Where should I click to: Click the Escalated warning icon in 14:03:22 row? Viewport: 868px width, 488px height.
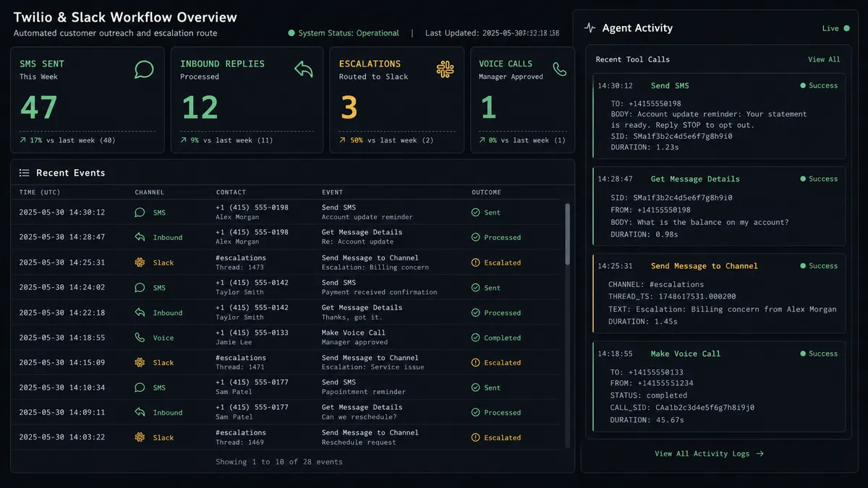475,437
